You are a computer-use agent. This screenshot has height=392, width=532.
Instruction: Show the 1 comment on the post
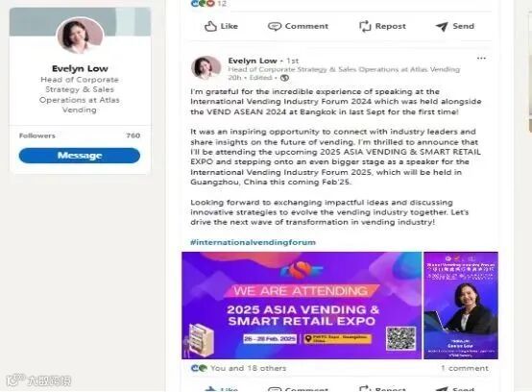(x=465, y=368)
